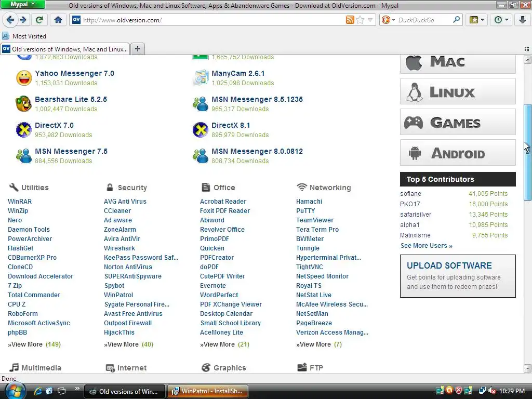The height and width of the screenshot is (399, 532).
Task: Click the MSN Messenger 7.5 icon
Action: pos(24,156)
